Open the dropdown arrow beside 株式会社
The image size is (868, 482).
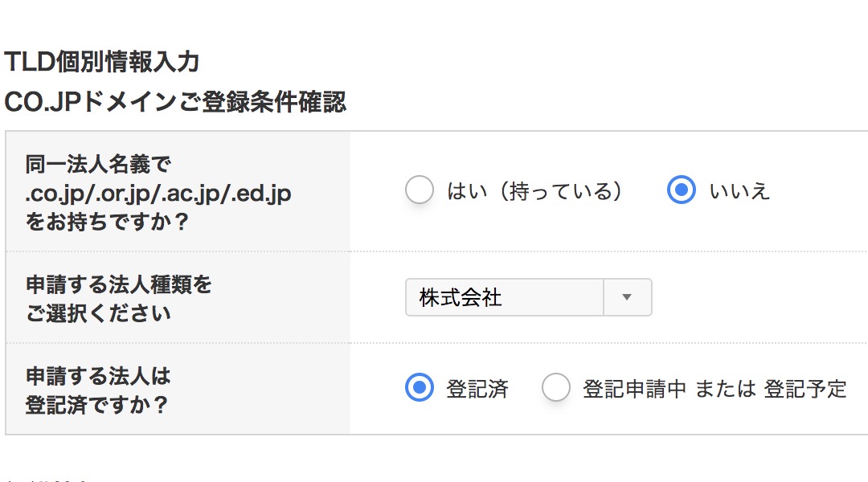(x=627, y=298)
